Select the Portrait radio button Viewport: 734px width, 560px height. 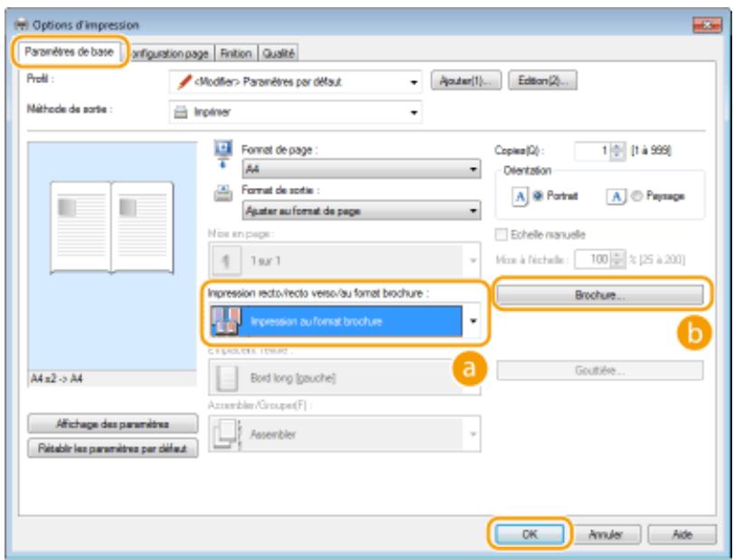(538, 196)
